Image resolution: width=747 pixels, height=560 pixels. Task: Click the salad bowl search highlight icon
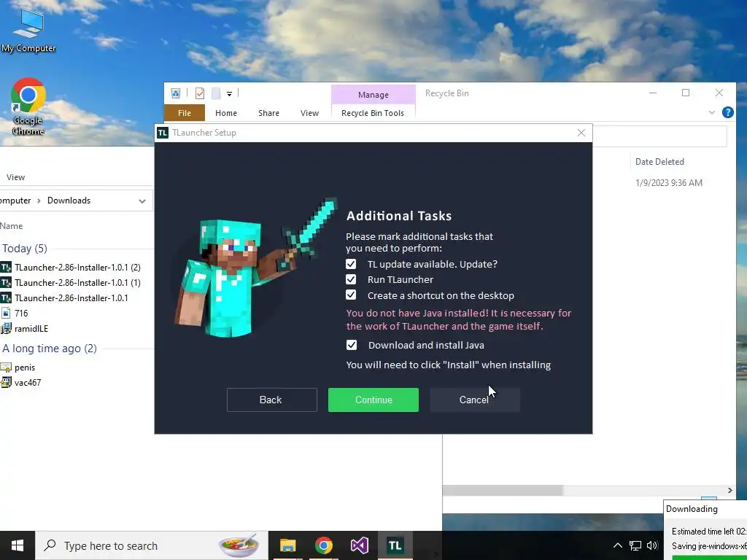coord(239,545)
